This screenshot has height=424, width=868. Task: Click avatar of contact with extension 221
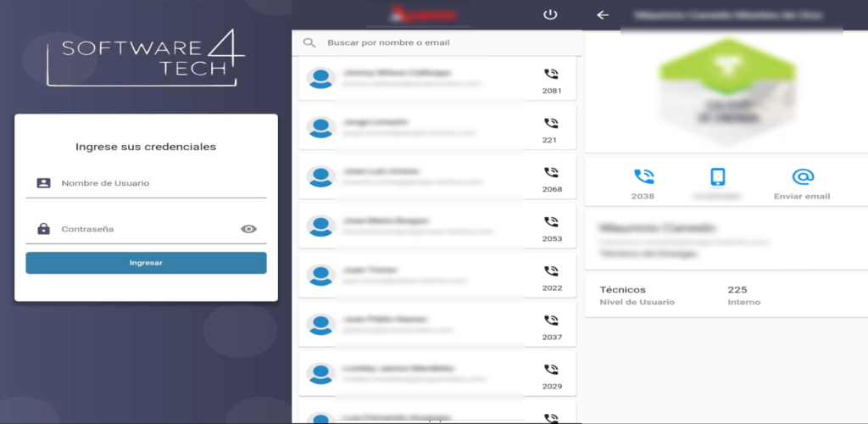(x=320, y=127)
